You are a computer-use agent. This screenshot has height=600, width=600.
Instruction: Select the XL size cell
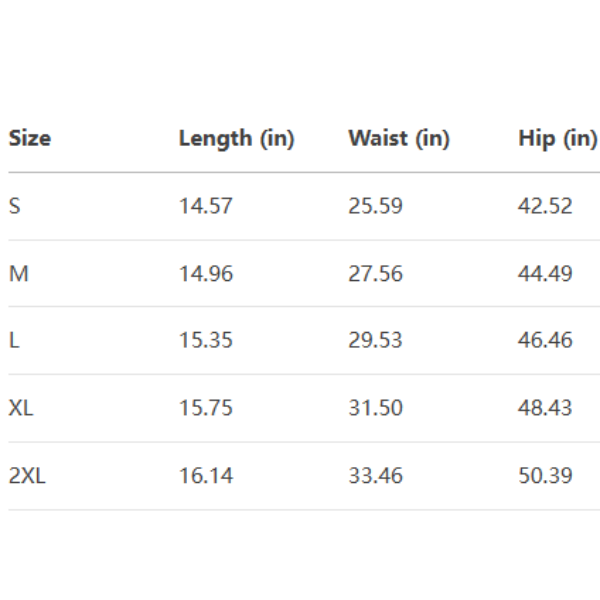[21, 408]
